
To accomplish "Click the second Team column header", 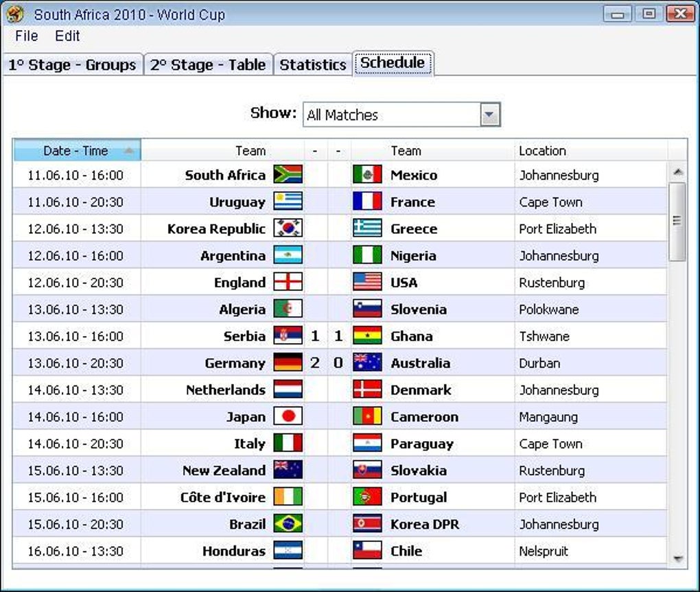I will (x=432, y=150).
